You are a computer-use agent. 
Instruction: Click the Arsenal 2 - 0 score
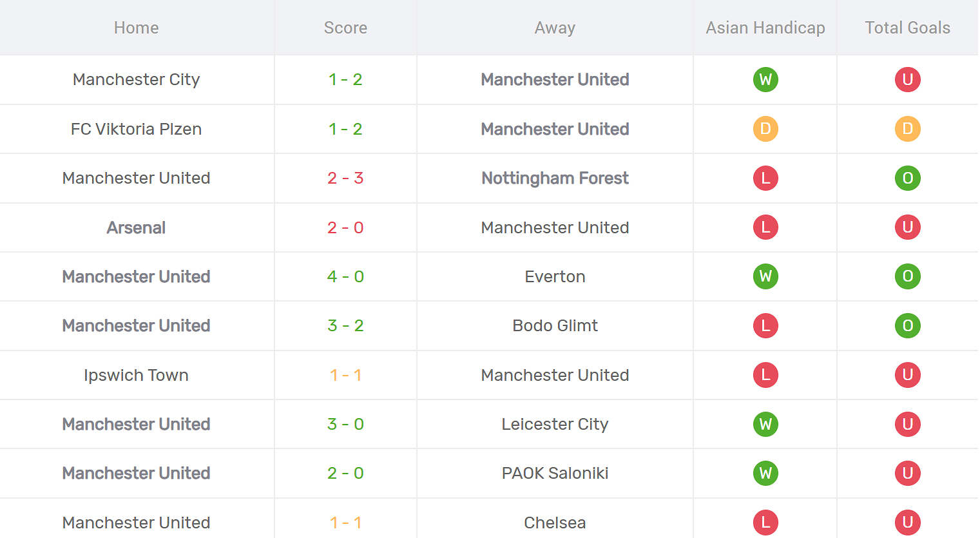coord(345,227)
